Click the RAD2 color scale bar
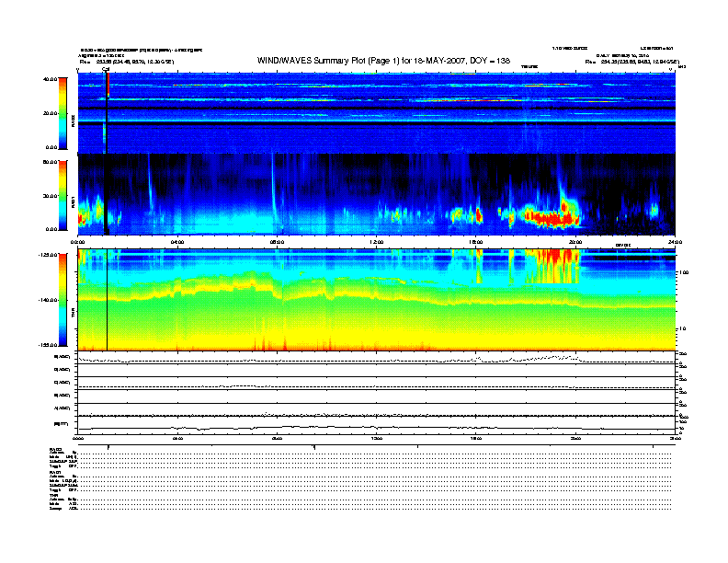 coord(63,113)
